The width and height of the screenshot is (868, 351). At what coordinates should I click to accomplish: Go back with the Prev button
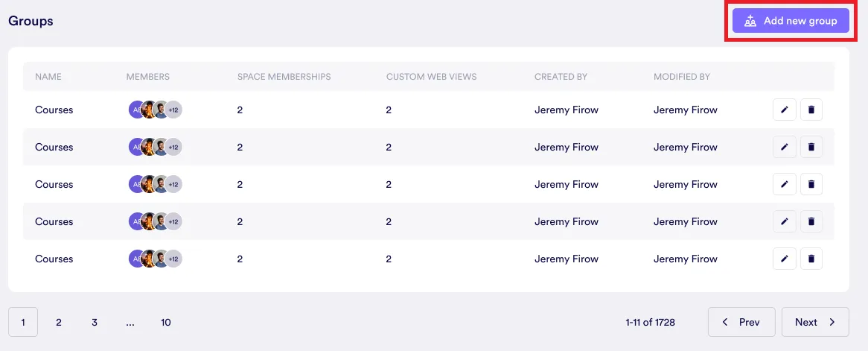(741, 322)
